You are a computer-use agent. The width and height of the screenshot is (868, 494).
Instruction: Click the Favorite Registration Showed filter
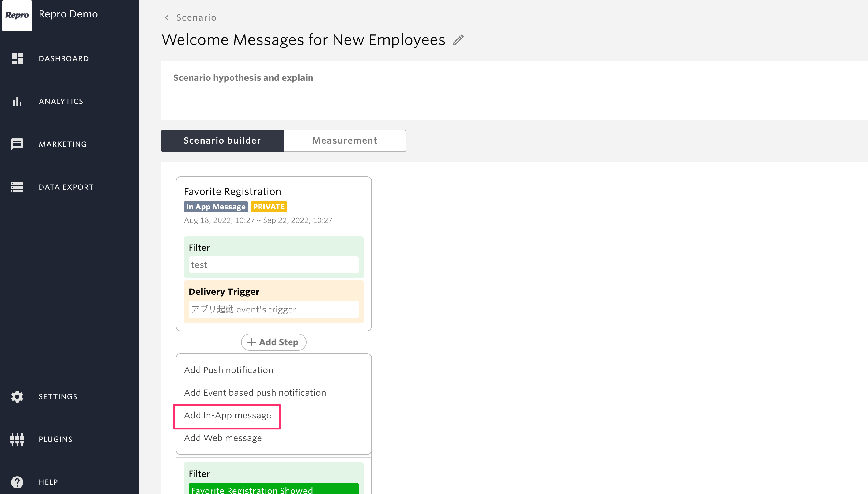pos(274,488)
